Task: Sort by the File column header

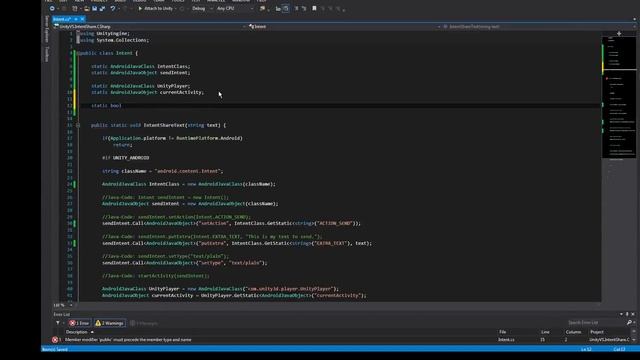Action: pos(502,332)
